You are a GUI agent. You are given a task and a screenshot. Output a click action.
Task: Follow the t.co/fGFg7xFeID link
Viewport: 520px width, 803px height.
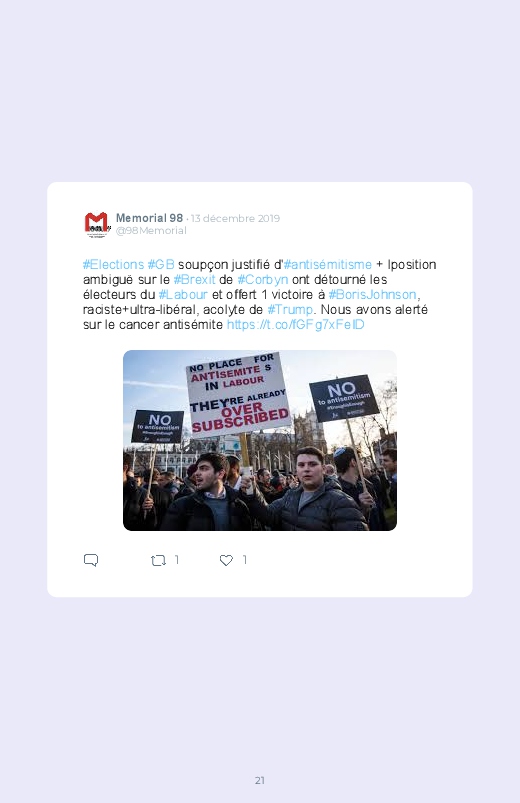(296, 325)
